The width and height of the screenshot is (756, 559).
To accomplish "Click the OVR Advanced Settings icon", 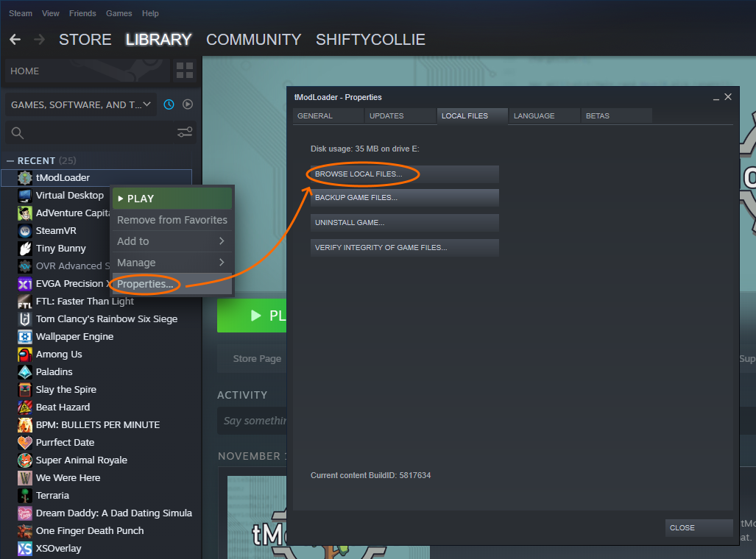I will [25, 266].
